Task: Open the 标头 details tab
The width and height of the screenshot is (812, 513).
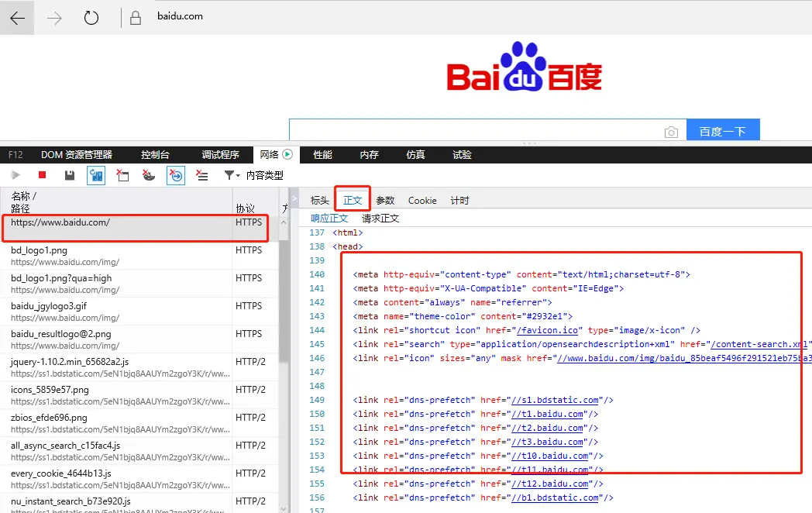Action: pos(319,201)
